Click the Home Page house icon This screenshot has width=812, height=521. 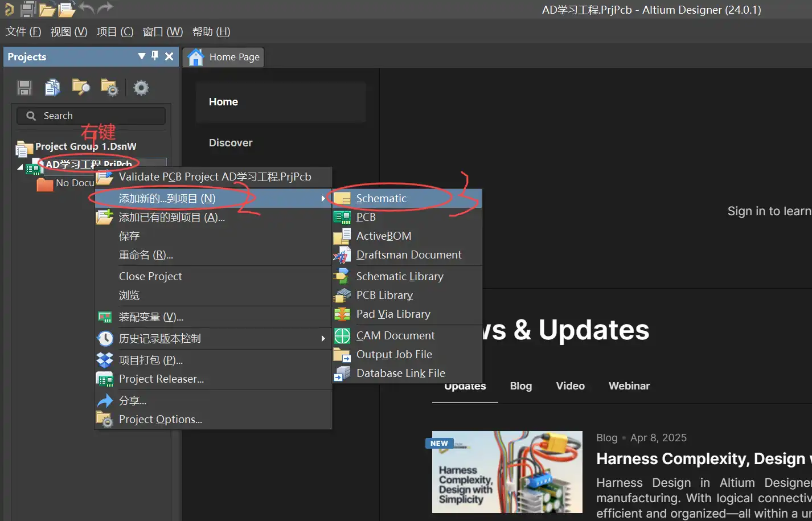pos(196,57)
